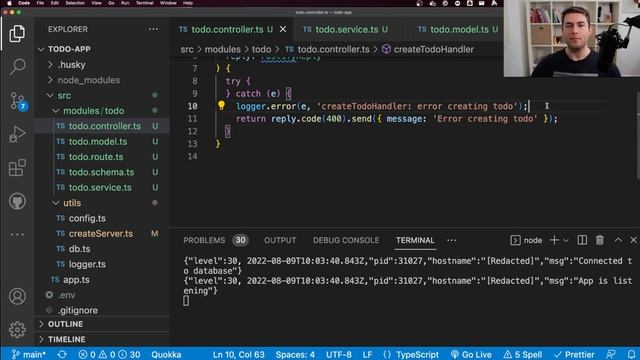
Task: Switch to the todo.model.ts tab
Action: tap(460, 29)
